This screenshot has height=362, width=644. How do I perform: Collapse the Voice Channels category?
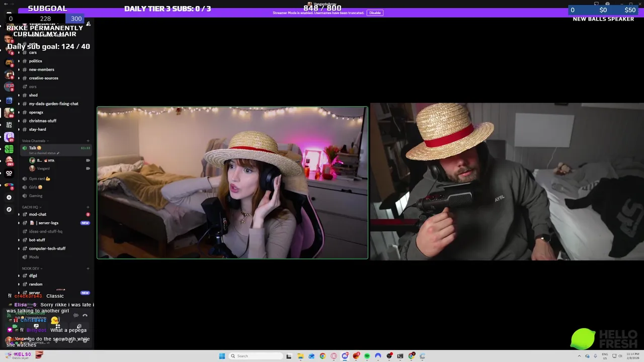34,141
